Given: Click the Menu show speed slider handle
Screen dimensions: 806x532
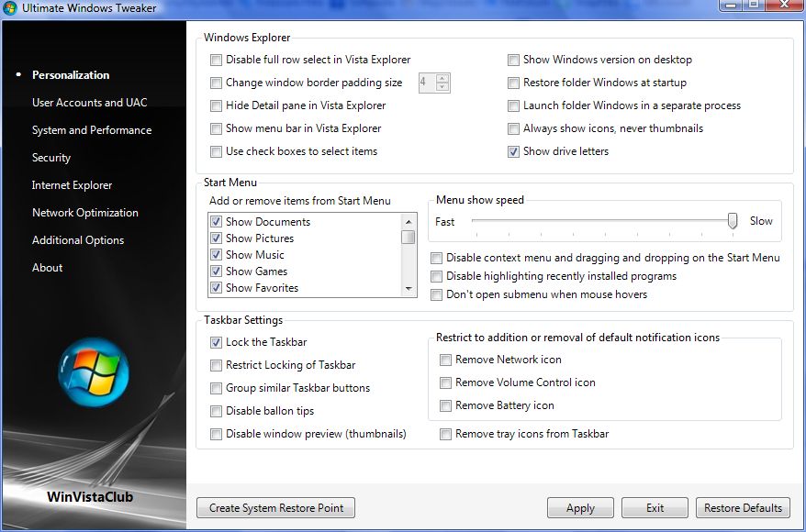Looking at the screenshot, I should pyautogui.click(x=733, y=221).
